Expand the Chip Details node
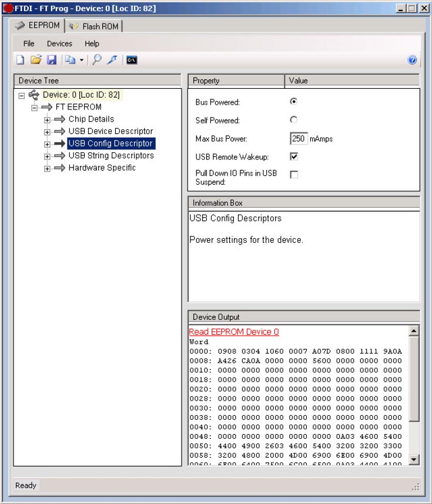 click(x=47, y=120)
